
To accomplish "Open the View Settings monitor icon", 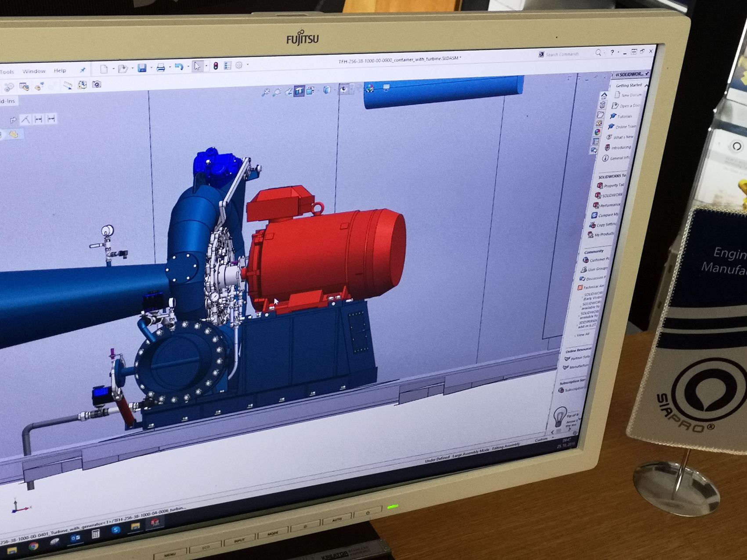I will click(386, 88).
